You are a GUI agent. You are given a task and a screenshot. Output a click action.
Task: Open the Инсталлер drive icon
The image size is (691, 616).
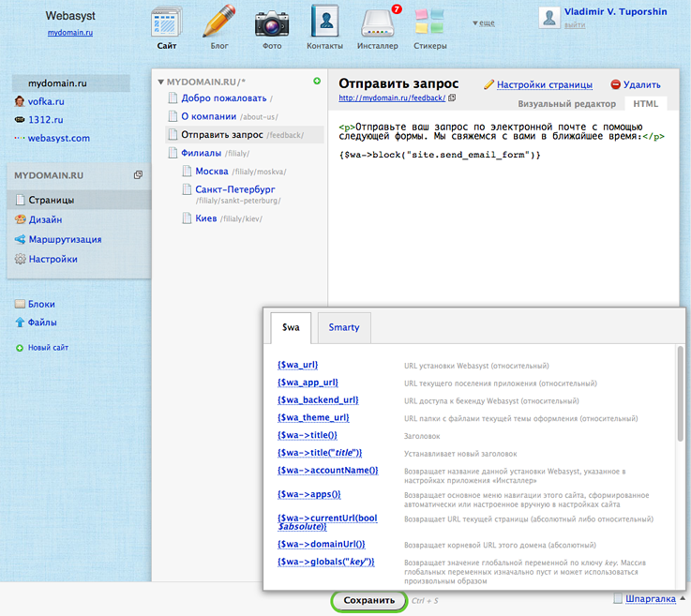coord(377,23)
